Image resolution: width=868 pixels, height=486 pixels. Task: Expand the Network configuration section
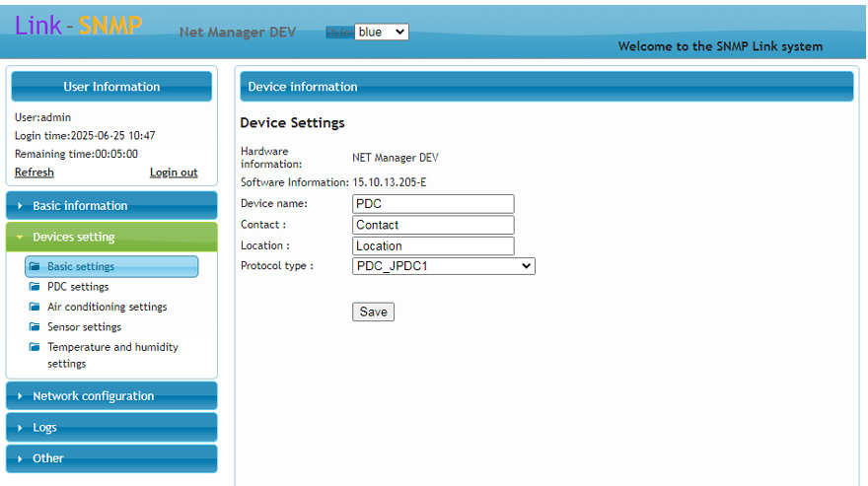point(111,396)
